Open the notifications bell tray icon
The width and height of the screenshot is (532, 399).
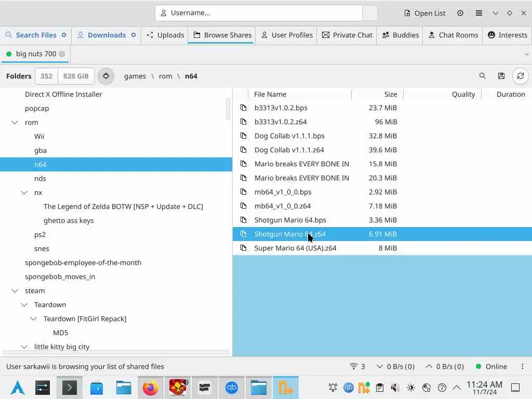click(333, 388)
